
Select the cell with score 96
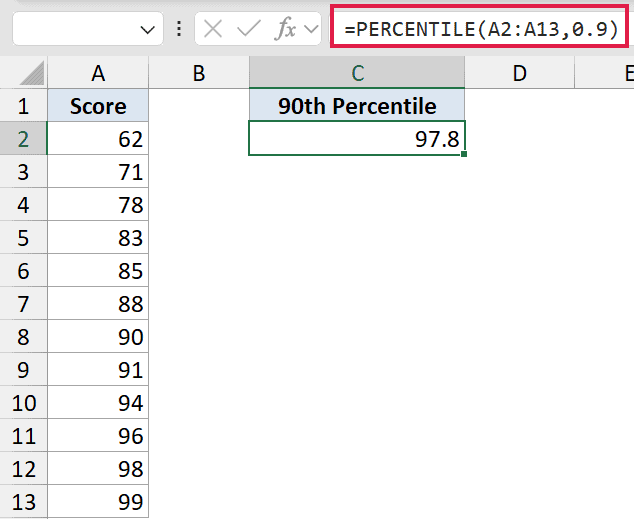(98, 436)
